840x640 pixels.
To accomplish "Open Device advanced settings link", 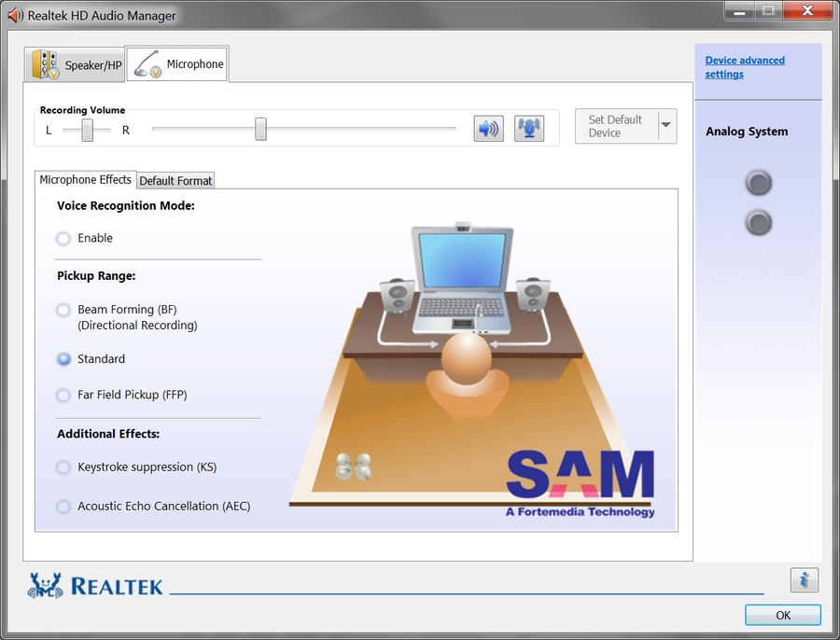I will pos(745,67).
